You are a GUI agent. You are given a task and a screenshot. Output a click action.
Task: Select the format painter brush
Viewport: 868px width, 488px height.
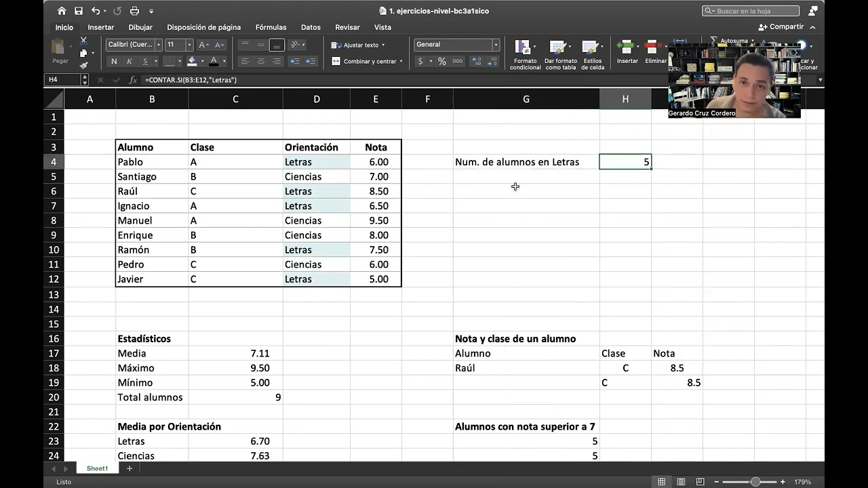coord(83,66)
